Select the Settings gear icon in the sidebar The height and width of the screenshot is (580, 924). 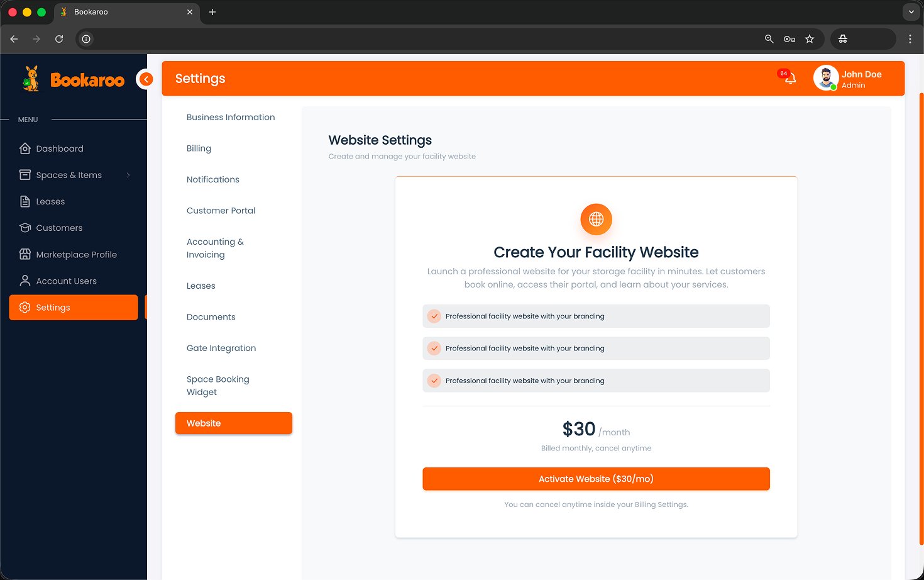pyautogui.click(x=25, y=307)
